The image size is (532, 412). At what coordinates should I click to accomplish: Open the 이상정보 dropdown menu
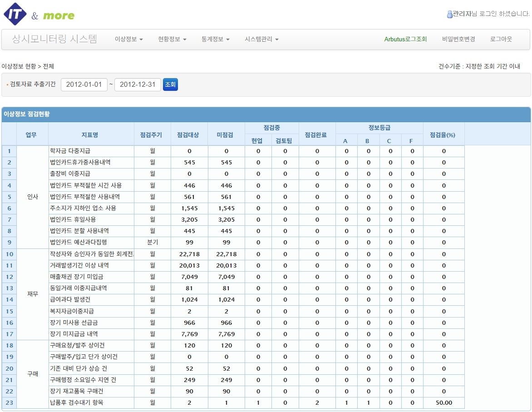click(128, 40)
